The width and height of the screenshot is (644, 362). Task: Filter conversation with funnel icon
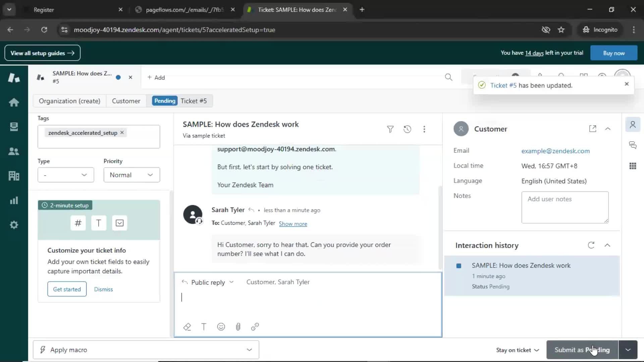390,129
